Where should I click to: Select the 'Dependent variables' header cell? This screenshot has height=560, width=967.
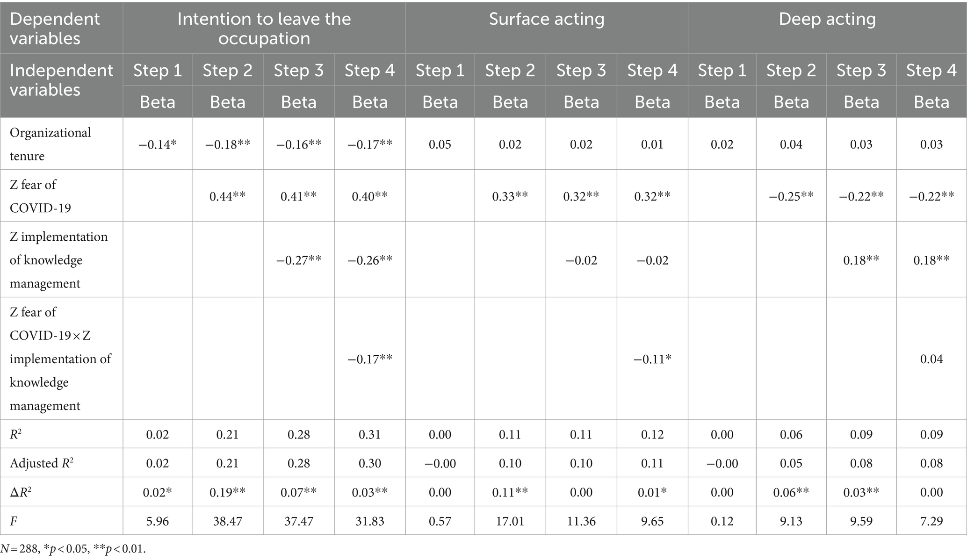coord(55,29)
